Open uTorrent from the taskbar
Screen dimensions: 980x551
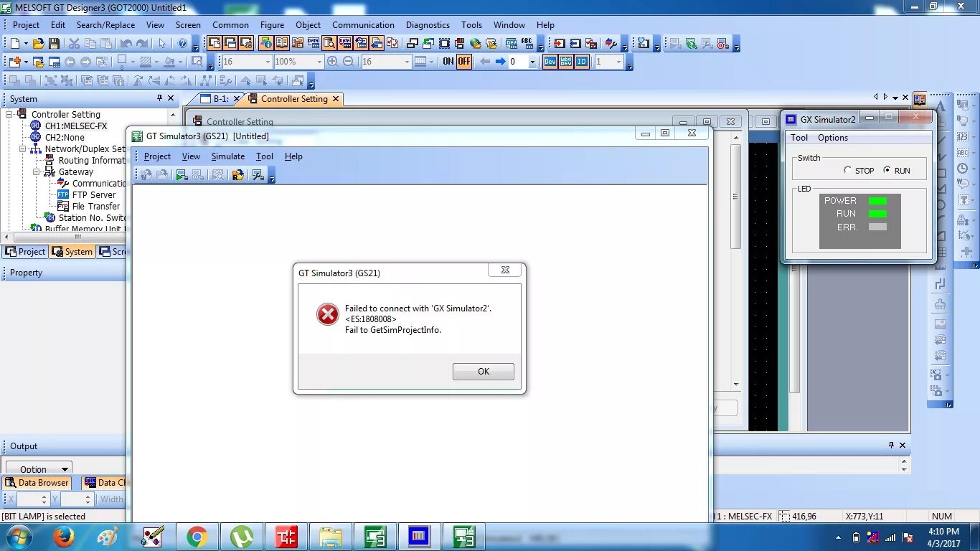tap(242, 537)
